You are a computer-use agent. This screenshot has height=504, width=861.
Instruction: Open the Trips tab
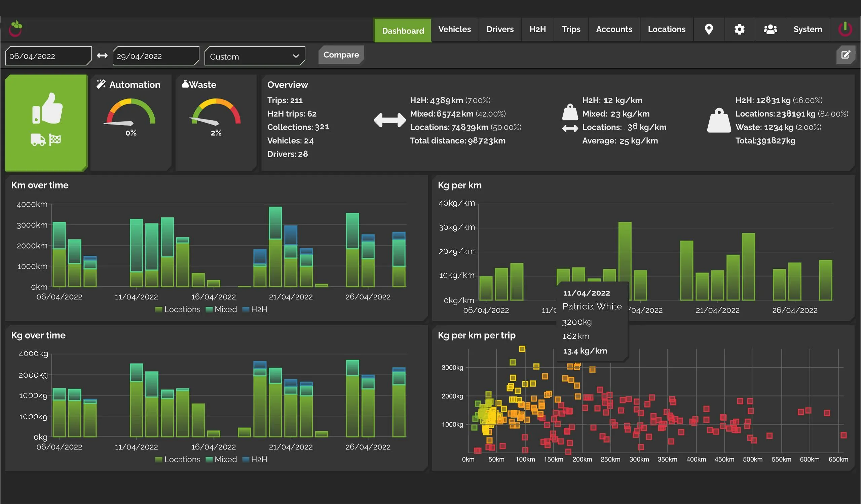(571, 29)
